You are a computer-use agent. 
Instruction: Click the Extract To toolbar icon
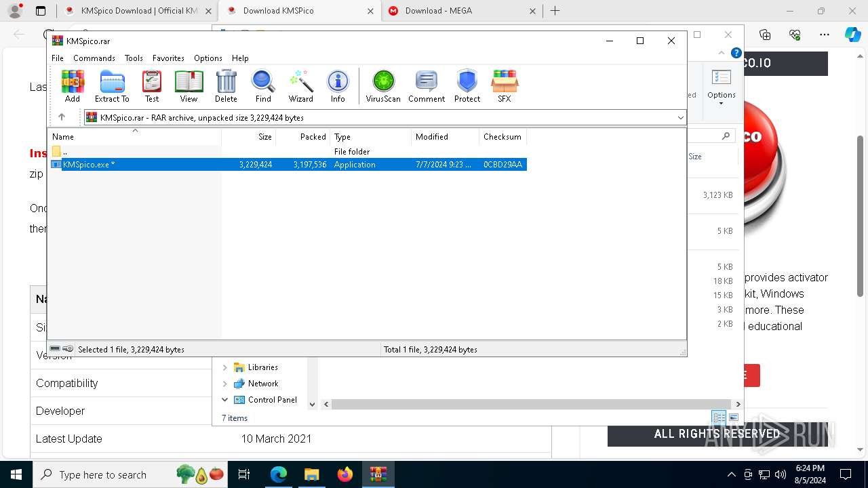click(112, 86)
